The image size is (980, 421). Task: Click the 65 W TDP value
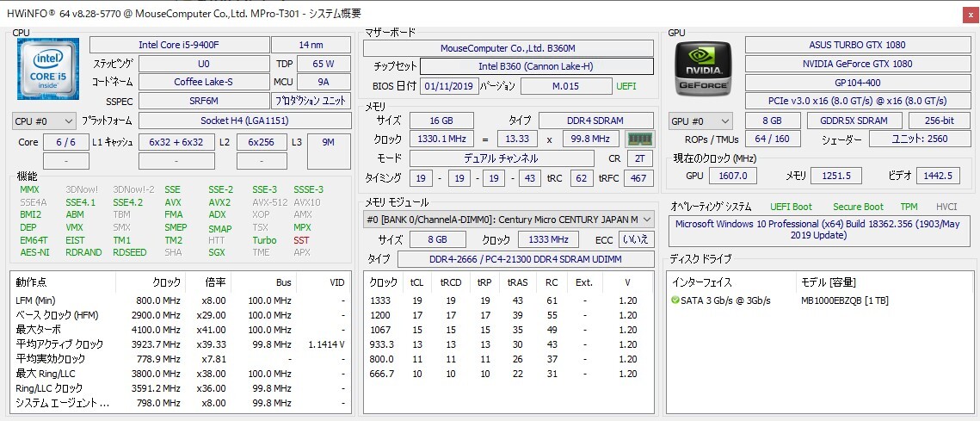pos(324,63)
